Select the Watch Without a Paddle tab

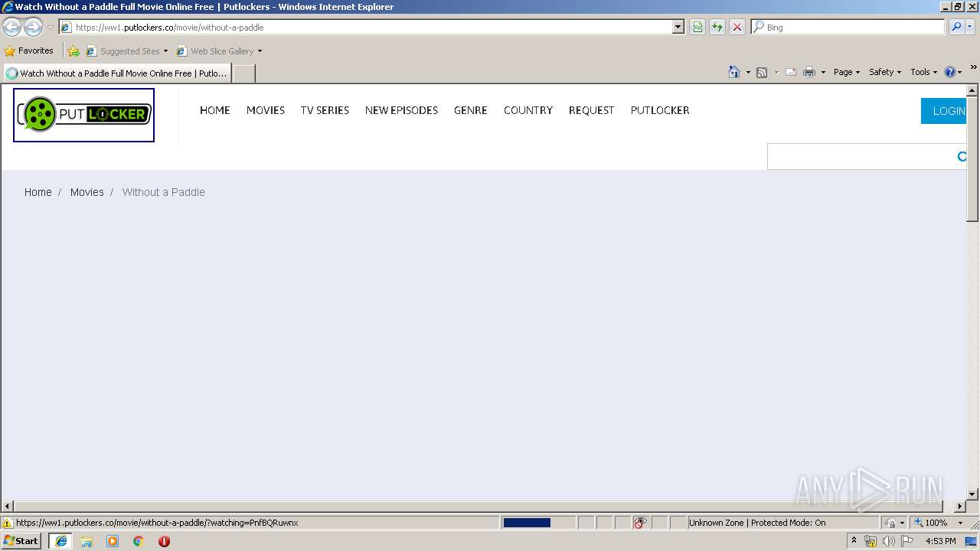click(117, 73)
